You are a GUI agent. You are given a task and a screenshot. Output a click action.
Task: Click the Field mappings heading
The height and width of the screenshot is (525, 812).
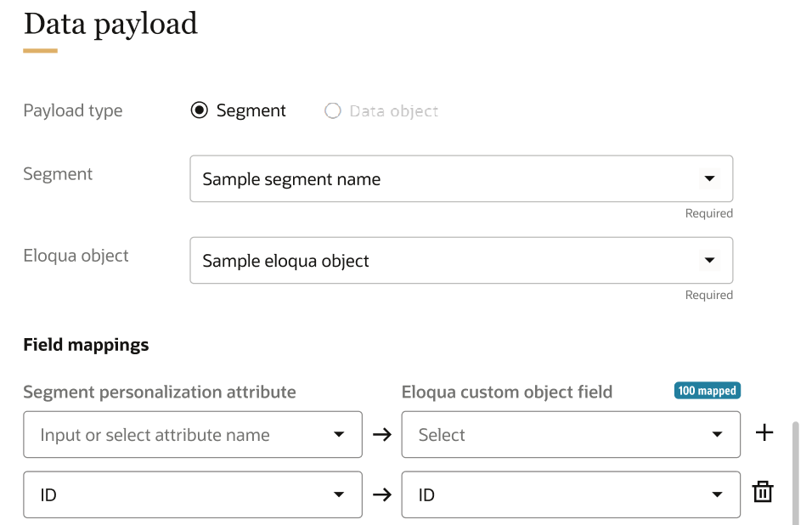pyautogui.click(x=86, y=345)
